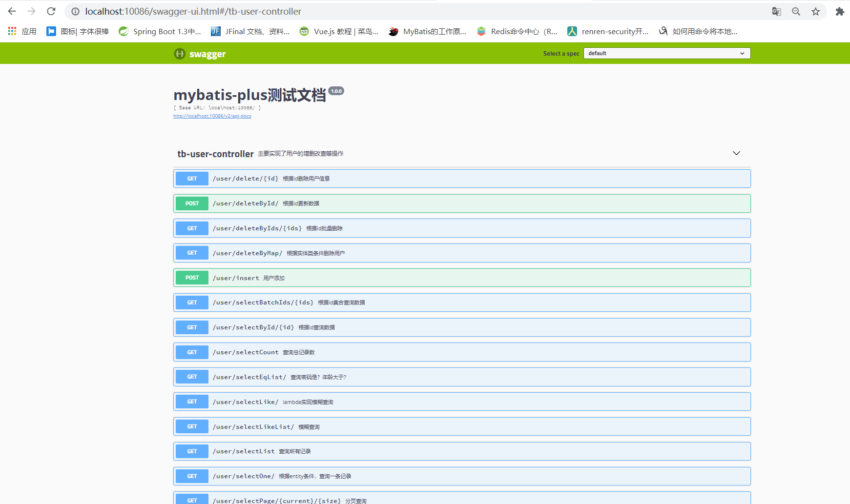Image resolution: width=850 pixels, height=504 pixels.
Task: View site information icon in address bar
Action: (75, 11)
